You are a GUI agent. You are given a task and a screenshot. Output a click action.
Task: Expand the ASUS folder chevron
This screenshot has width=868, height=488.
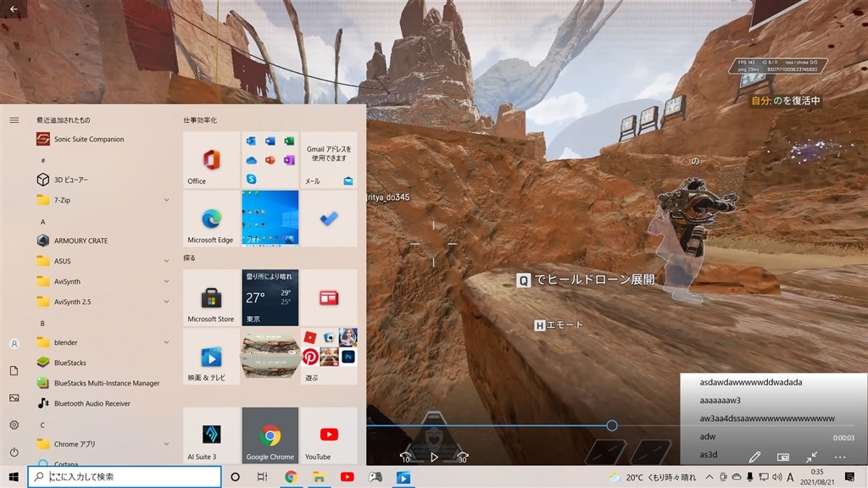[x=166, y=261]
